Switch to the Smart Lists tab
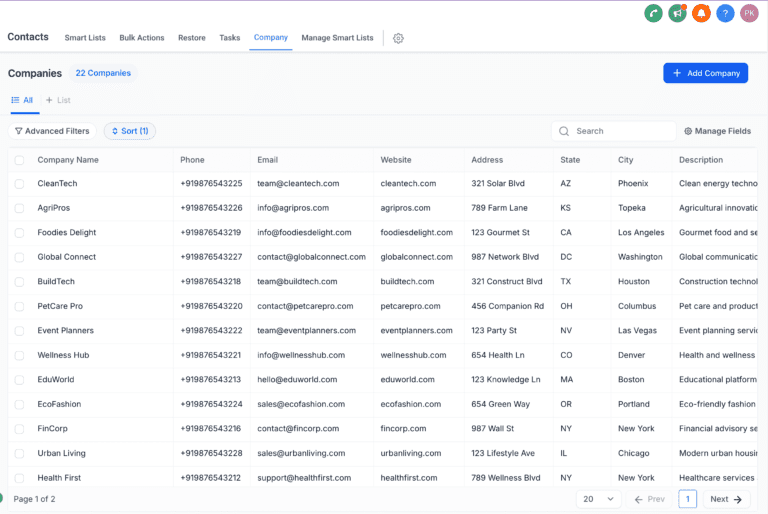768x514 pixels. click(x=85, y=38)
